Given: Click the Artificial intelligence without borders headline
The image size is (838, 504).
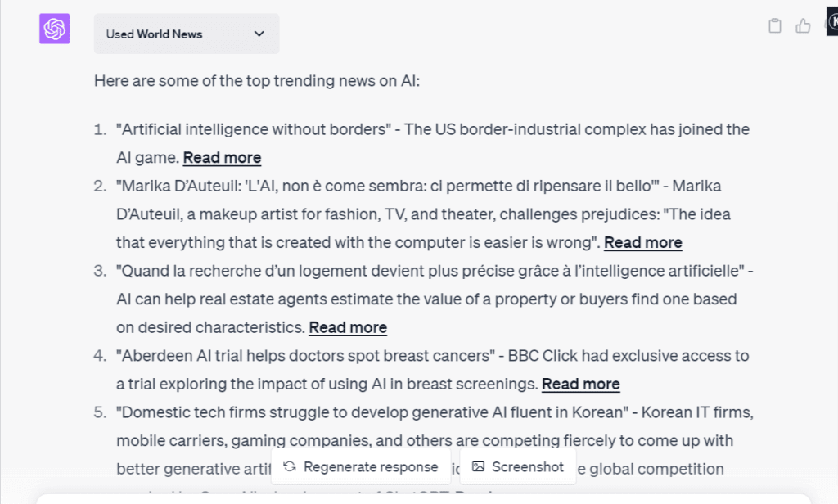Looking at the screenshot, I should coord(254,129).
